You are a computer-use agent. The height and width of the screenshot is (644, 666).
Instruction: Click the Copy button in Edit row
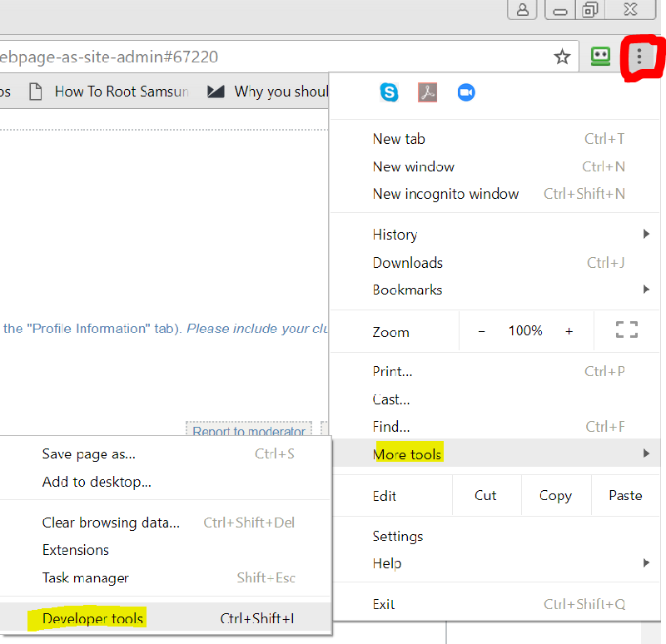pos(555,495)
